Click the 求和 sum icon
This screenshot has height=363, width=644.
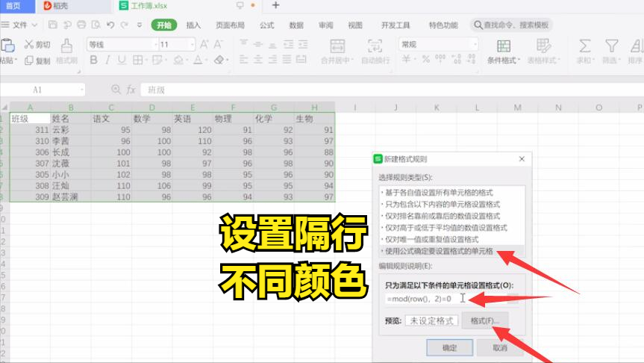pos(585,52)
